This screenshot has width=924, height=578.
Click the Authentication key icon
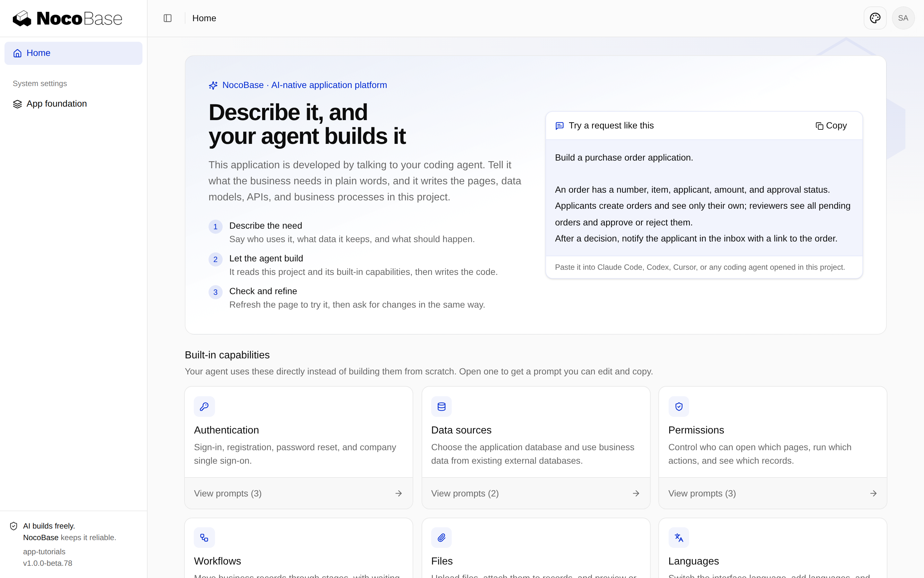point(204,406)
